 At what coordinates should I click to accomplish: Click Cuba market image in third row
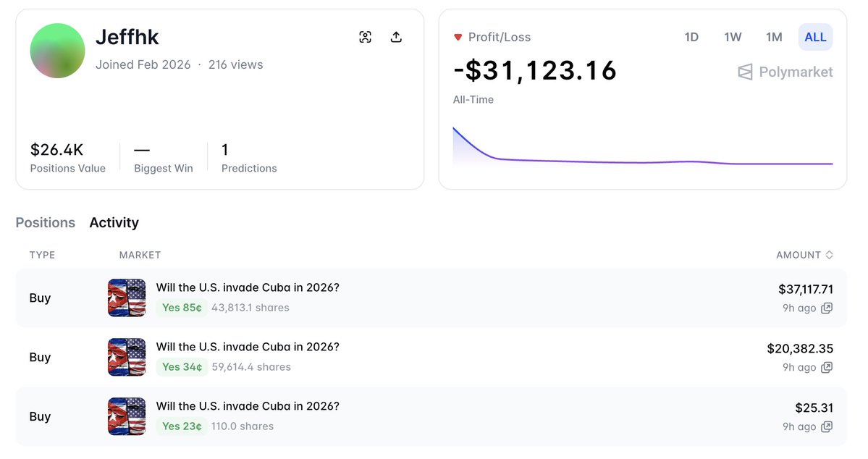click(x=127, y=416)
